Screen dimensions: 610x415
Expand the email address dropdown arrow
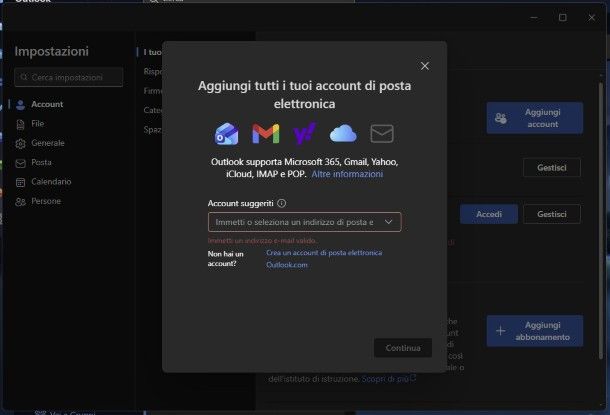389,222
